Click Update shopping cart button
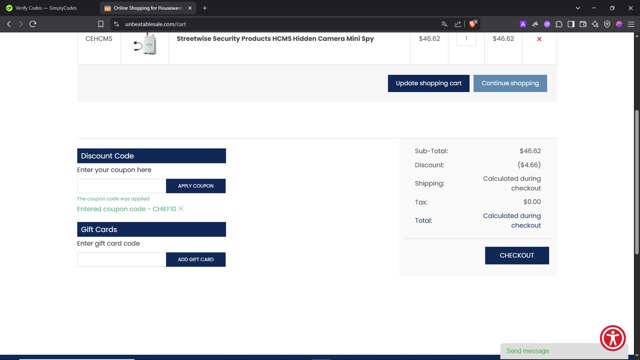The image size is (640, 360). 428,83
